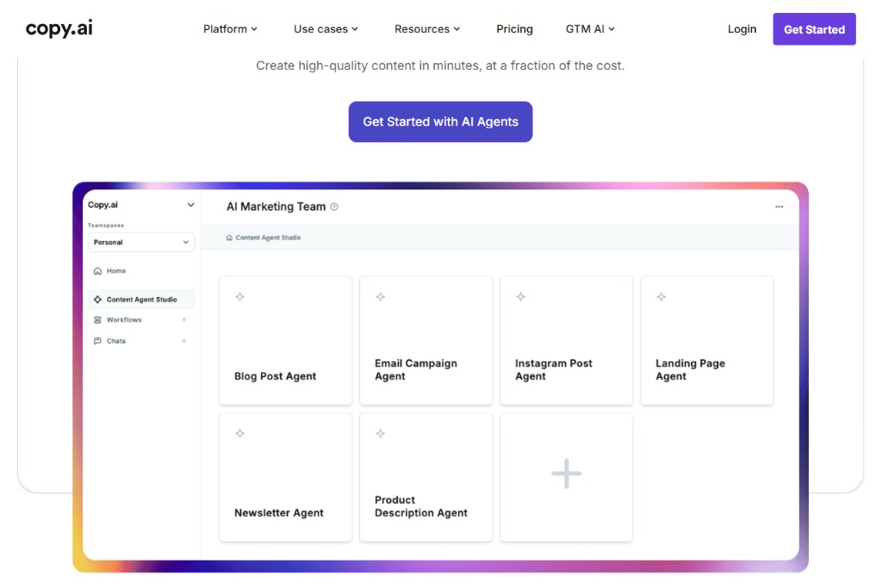882x588 pixels.
Task: Open the Personal teamspace selector
Action: [x=141, y=243]
